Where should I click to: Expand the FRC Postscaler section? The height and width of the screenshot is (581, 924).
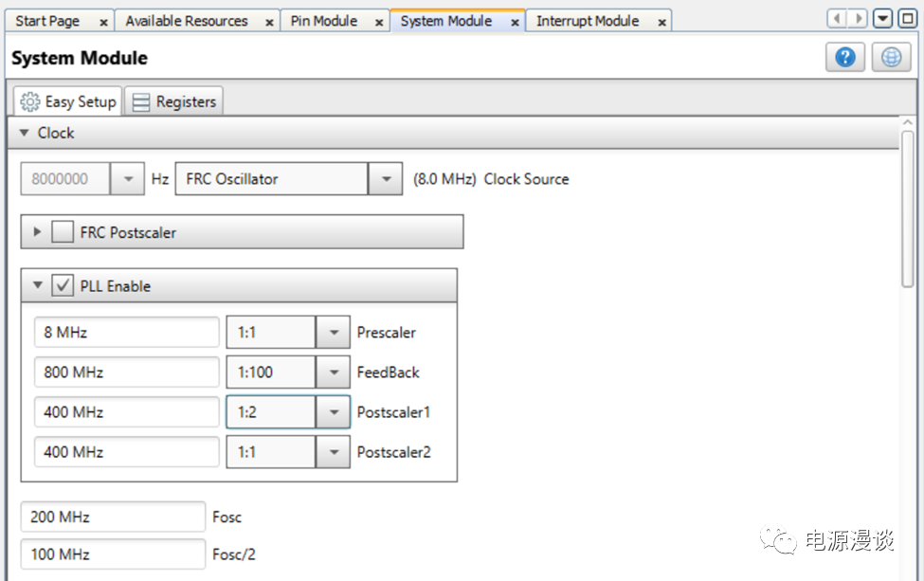(38, 232)
